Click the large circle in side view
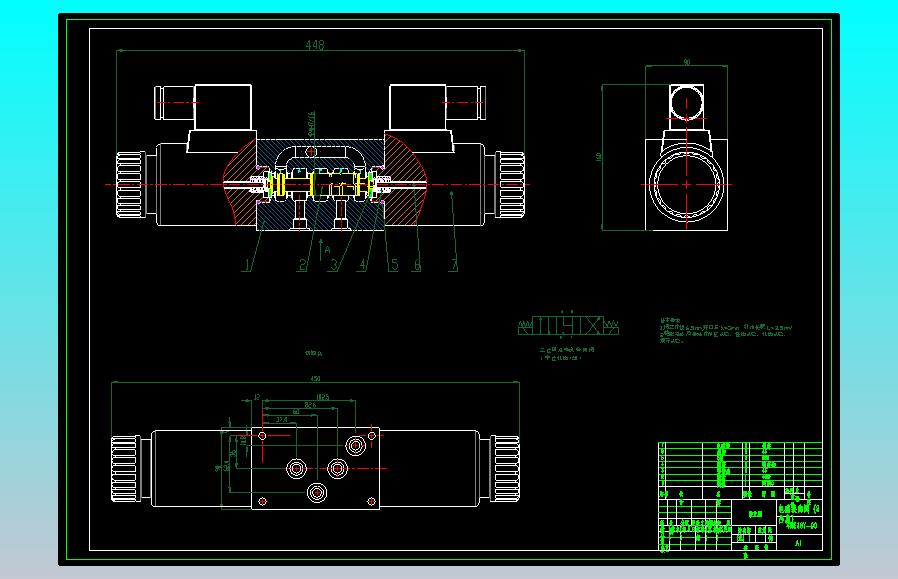Screen dimensions: 898x579 687,184
